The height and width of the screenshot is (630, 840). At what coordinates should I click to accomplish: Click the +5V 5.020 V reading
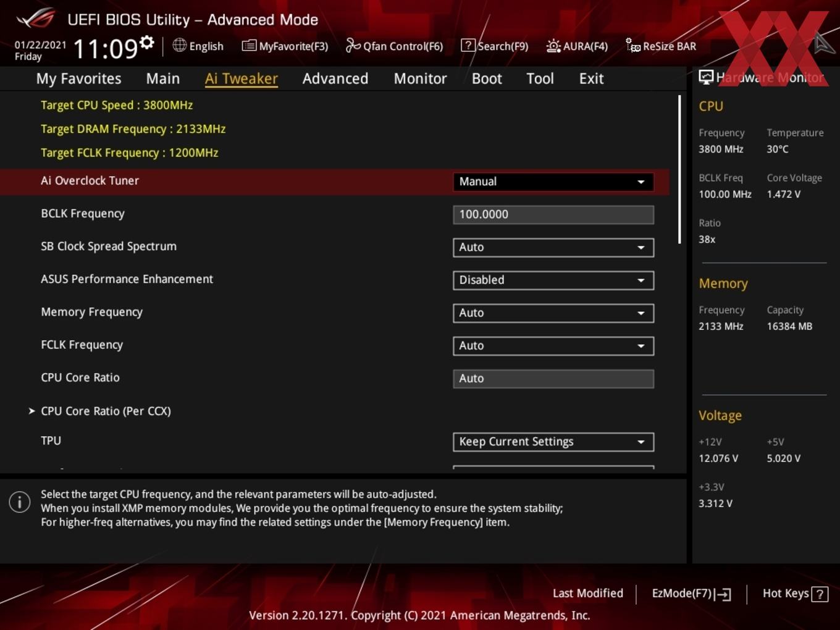click(783, 458)
